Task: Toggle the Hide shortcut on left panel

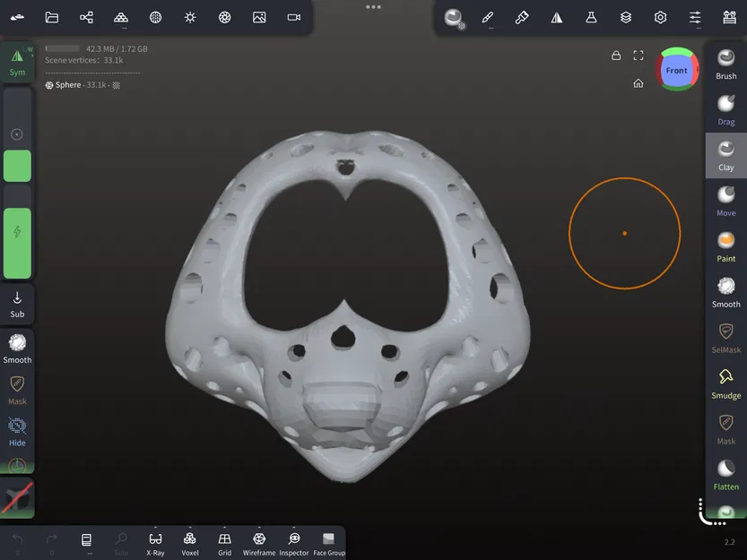Action: point(17,432)
